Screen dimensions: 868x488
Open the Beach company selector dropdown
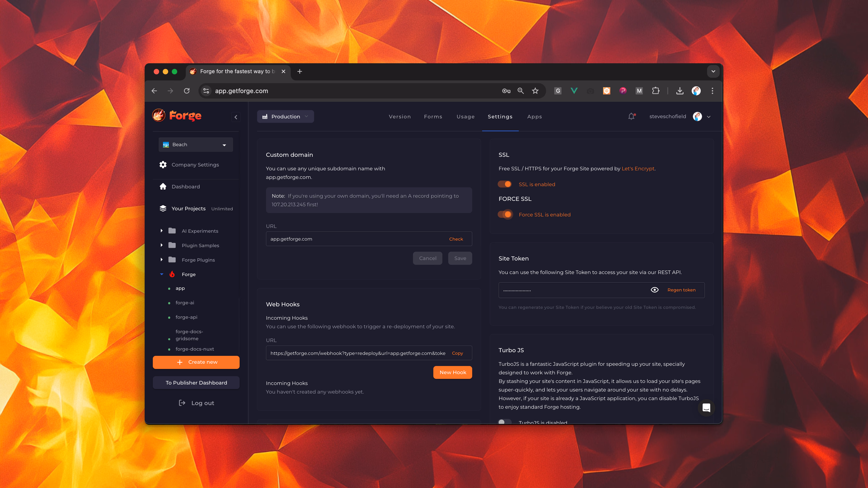click(x=196, y=145)
